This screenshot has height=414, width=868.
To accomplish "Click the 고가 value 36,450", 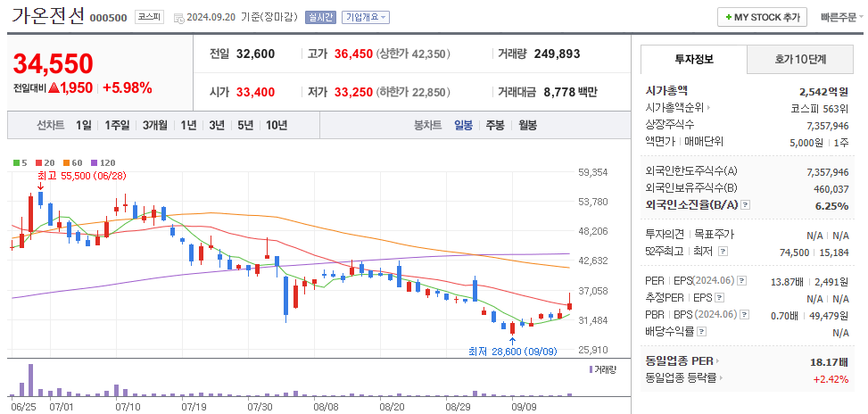I will pos(353,54).
